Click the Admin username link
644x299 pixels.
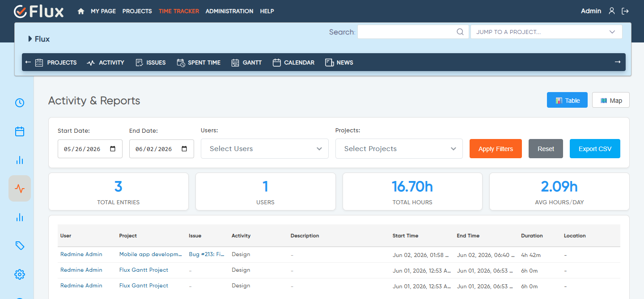click(591, 11)
